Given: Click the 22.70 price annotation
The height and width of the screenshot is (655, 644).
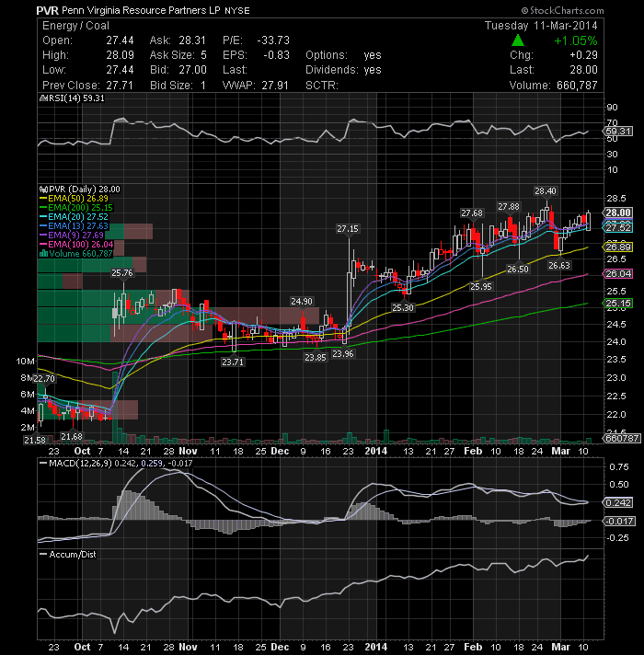Looking at the screenshot, I should point(44,379).
